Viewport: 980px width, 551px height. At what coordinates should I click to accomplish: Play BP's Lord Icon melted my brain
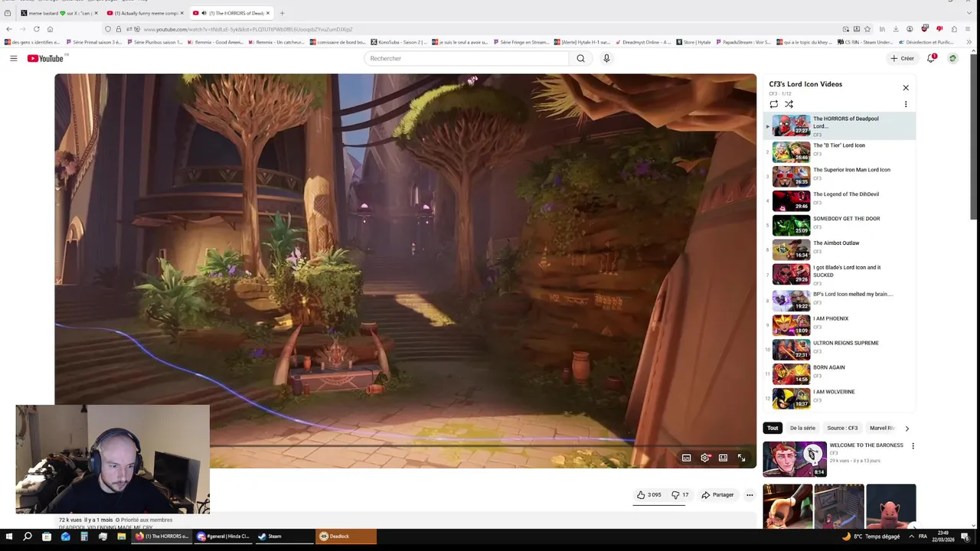click(x=840, y=300)
